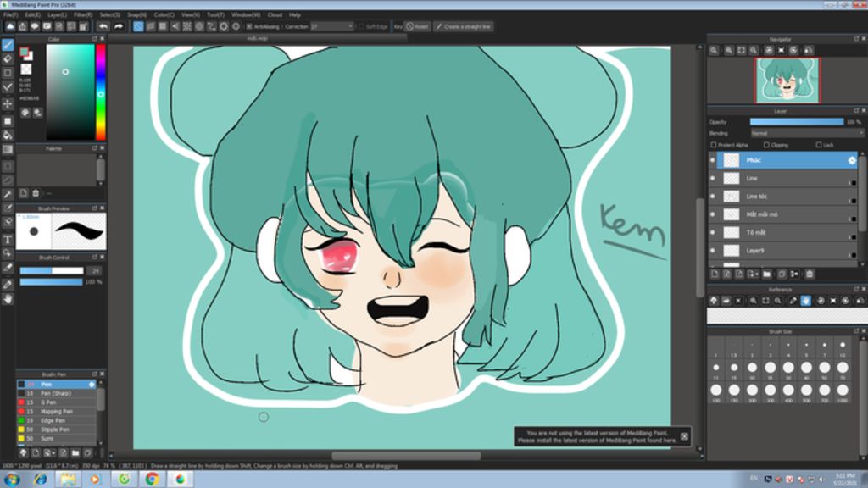The width and height of the screenshot is (868, 488).
Task: Select the Mắt mũi mỏ layer
Action: click(787, 214)
